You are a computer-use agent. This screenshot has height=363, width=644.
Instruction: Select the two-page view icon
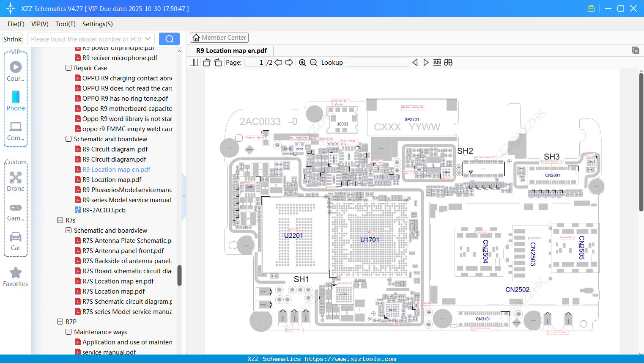pyautogui.click(x=193, y=62)
